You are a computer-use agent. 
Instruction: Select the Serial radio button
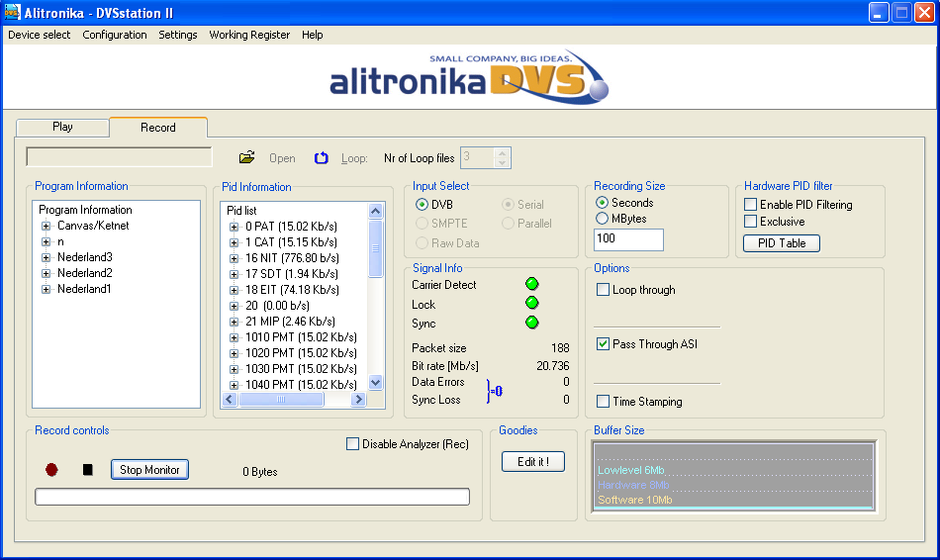click(x=508, y=205)
